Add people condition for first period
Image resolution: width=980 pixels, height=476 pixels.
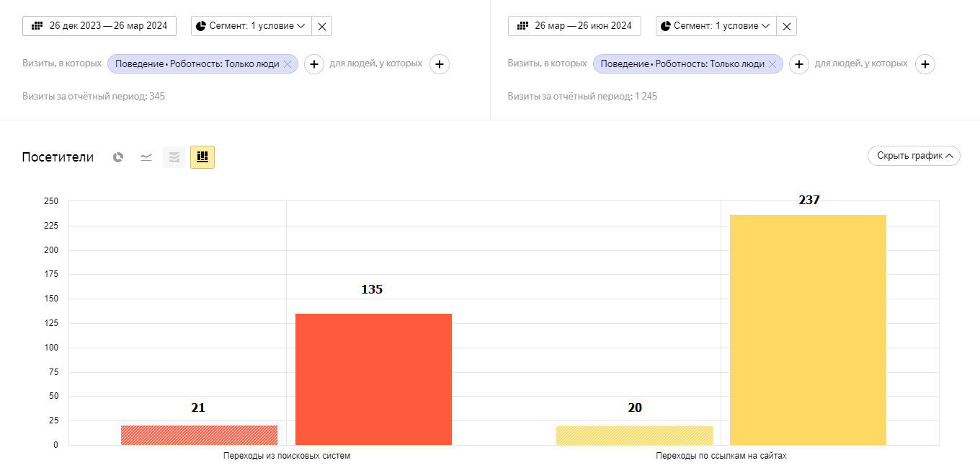pos(440,64)
